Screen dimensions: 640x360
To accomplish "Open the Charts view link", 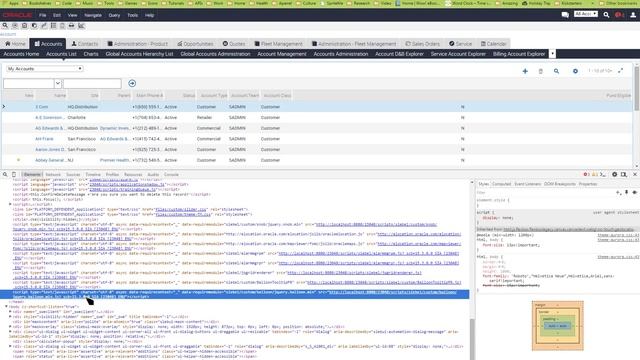I will tap(91, 54).
